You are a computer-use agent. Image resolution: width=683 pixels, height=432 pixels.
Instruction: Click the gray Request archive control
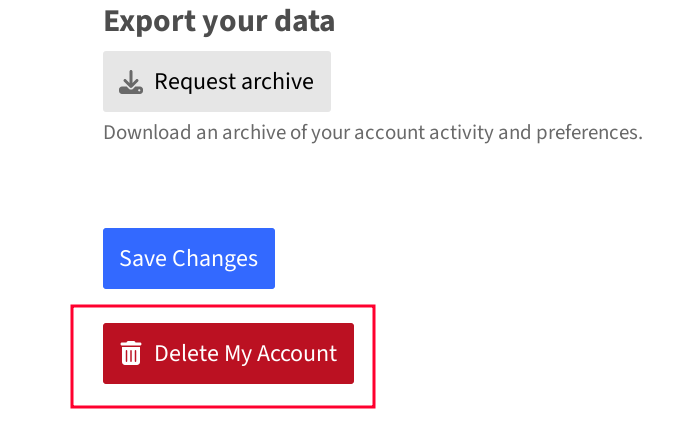pyautogui.click(x=217, y=81)
